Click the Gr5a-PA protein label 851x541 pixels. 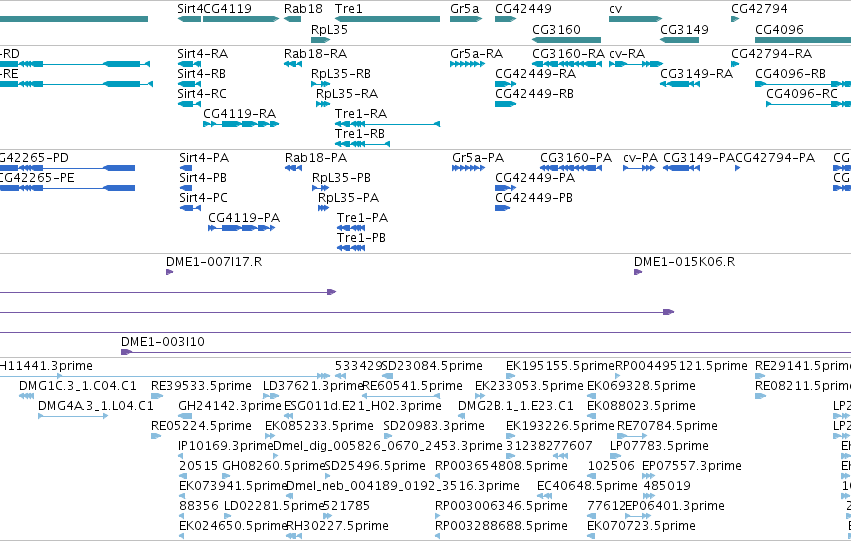[x=478, y=158]
